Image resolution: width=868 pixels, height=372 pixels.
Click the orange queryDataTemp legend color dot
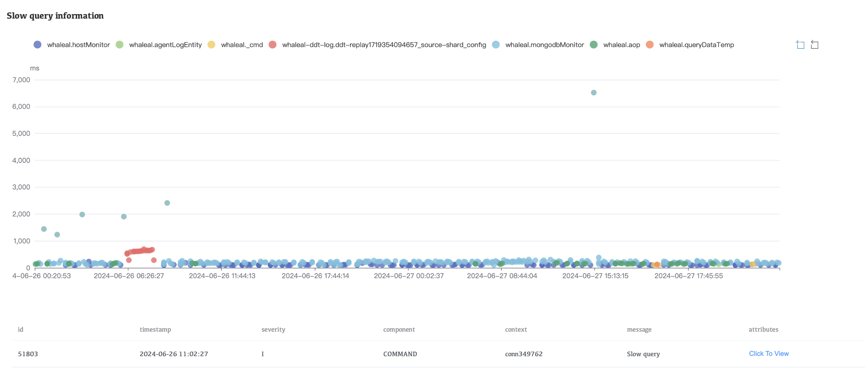(650, 45)
